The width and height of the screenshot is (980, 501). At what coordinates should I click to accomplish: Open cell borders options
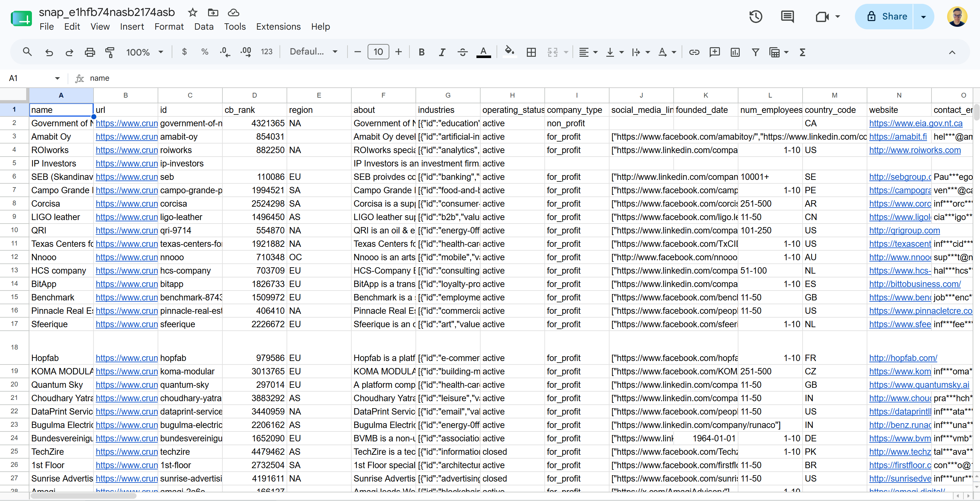pyautogui.click(x=531, y=52)
